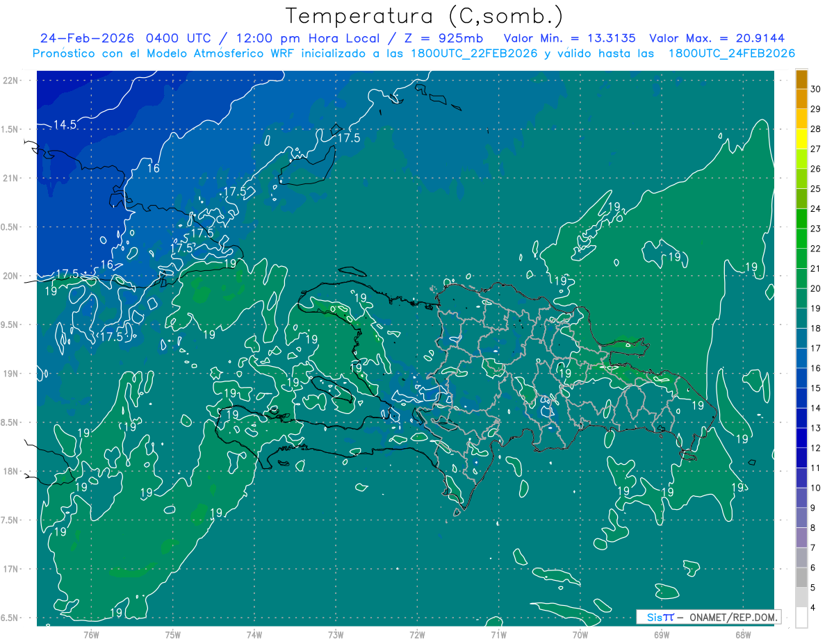Click the '71W' longitude label
The image size is (834, 644).
[498, 634]
